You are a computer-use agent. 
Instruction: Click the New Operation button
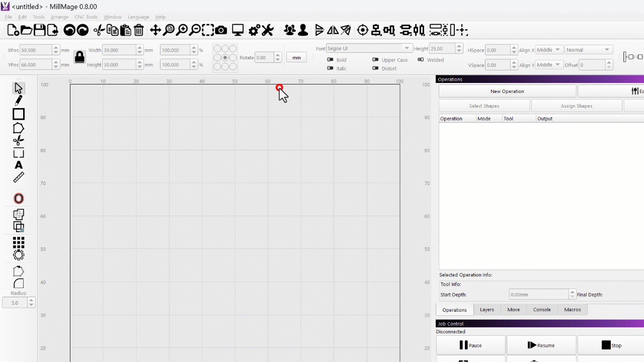[x=507, y=92]
